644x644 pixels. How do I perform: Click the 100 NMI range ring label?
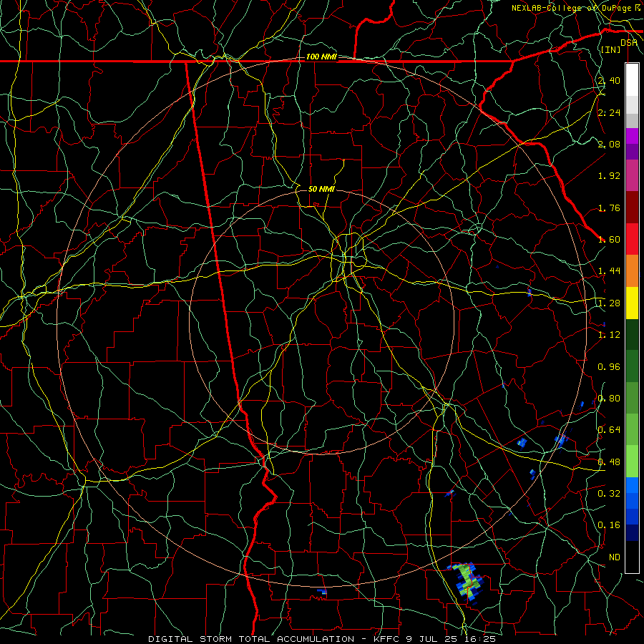pos(321,57)
